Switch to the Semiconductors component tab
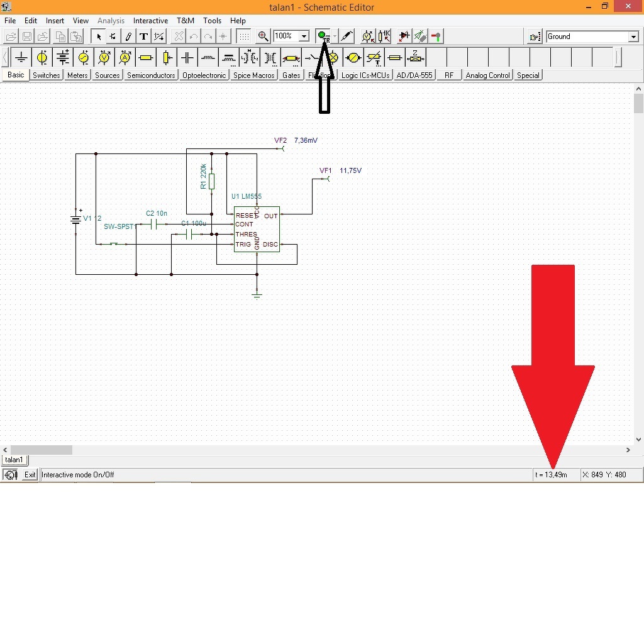This screenshot has width=644, height=644. [151, 75]
